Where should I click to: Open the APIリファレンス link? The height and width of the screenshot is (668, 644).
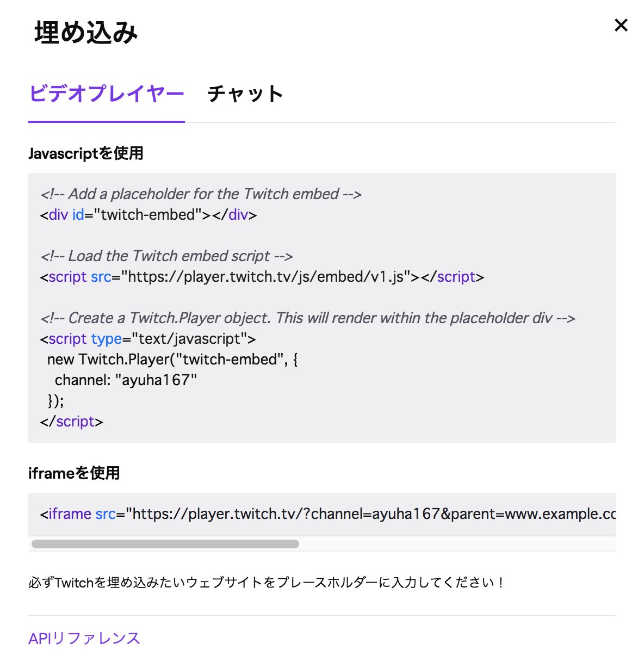pos(84,638)
